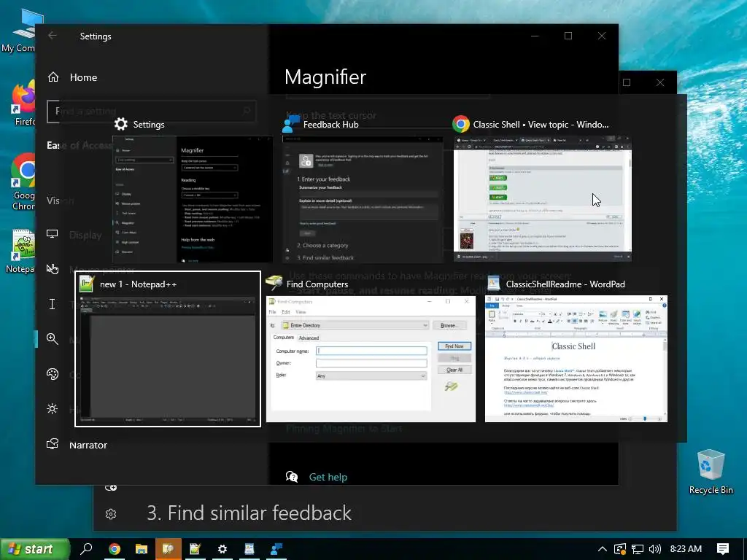Open the Feedback Hub settings gear icon
The image size is (747, 560).
[x=111, y=514]
